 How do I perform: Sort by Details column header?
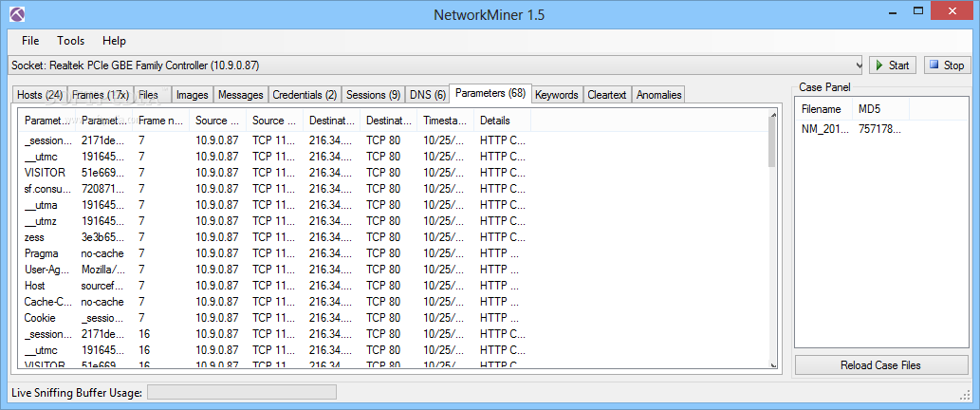(502, 121)
